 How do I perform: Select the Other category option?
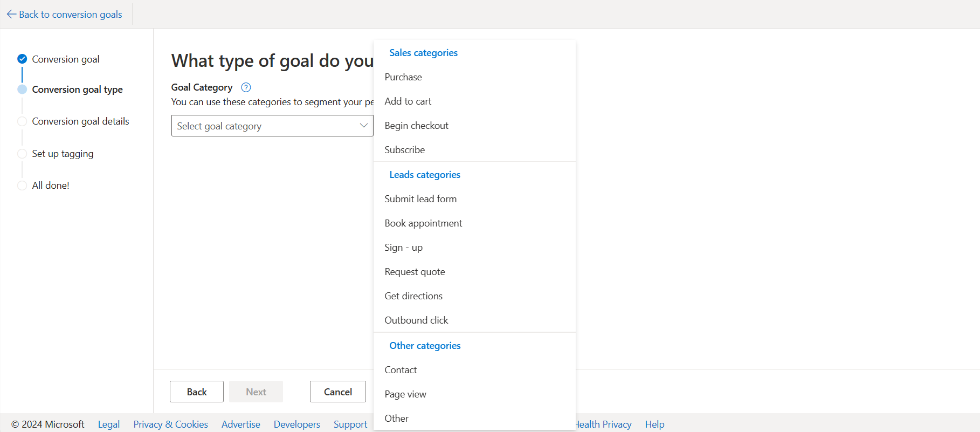click(474, 419)
